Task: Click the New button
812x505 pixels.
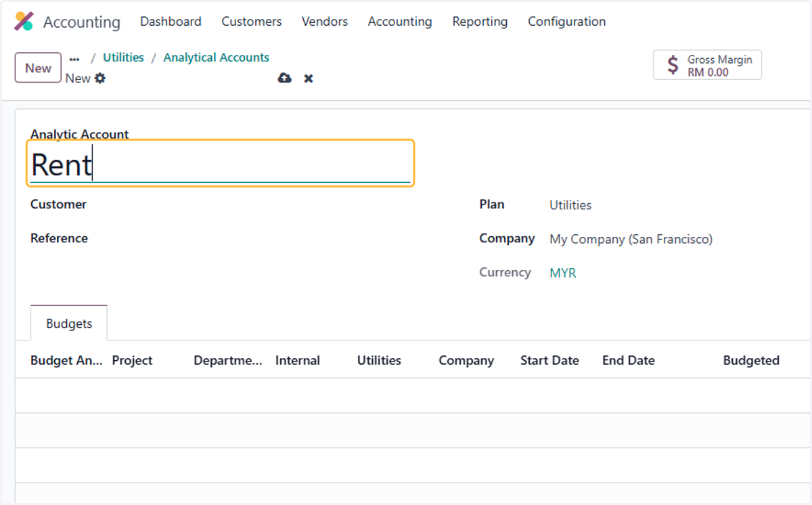Action: (x=38, y=68)
